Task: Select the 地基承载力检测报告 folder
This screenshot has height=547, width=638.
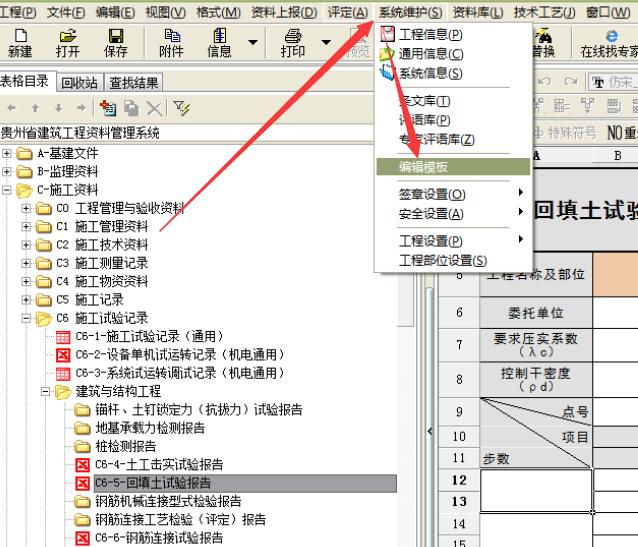Action: click(x=150, y=428)
